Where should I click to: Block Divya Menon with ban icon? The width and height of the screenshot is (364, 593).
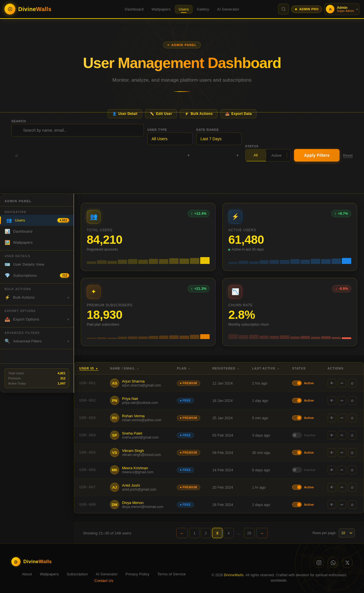[x=352, y=505]
